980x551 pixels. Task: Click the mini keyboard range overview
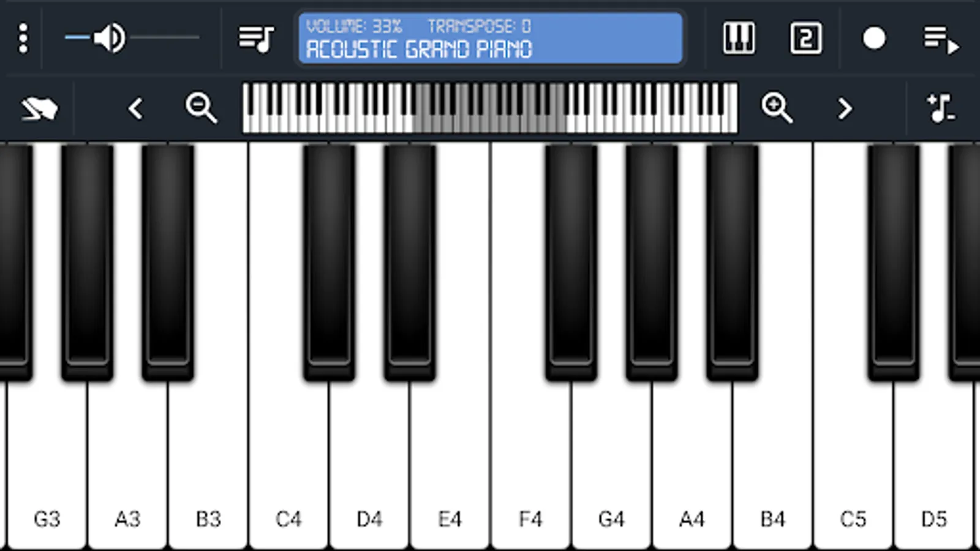[490, 108]
